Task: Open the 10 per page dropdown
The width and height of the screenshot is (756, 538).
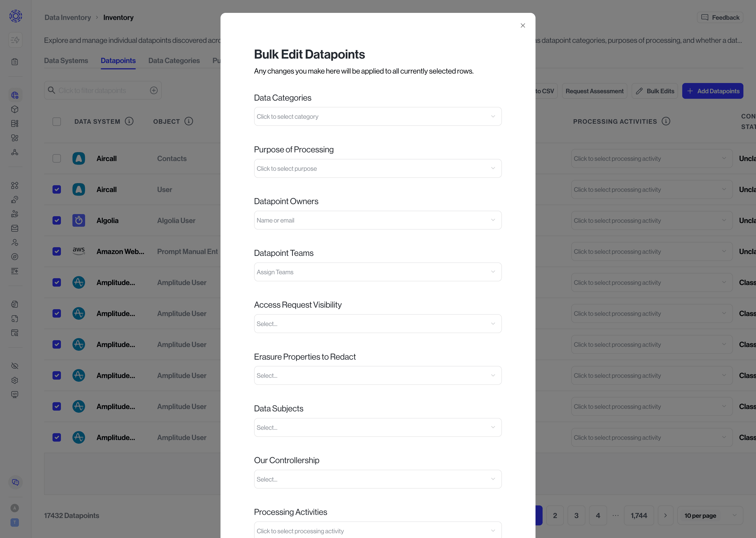Action: tap(710, 515)
